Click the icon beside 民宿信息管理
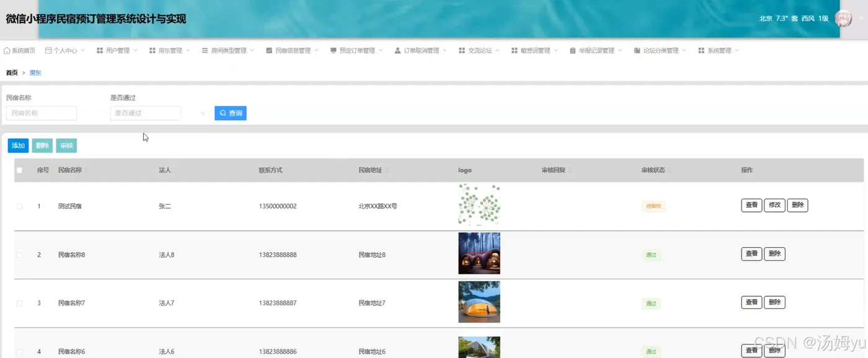The image size is (868, 358). tap(269, 51)
